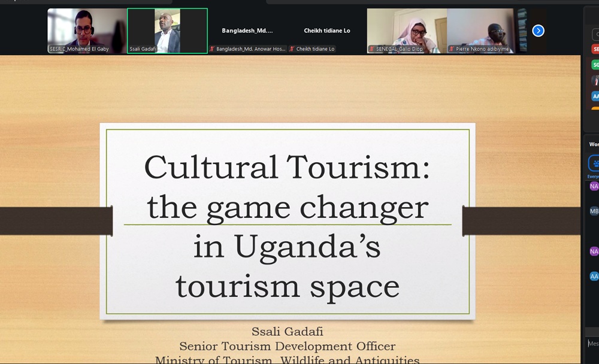Select Ssali Gadafi's video thumbnail

click(167, 31)
